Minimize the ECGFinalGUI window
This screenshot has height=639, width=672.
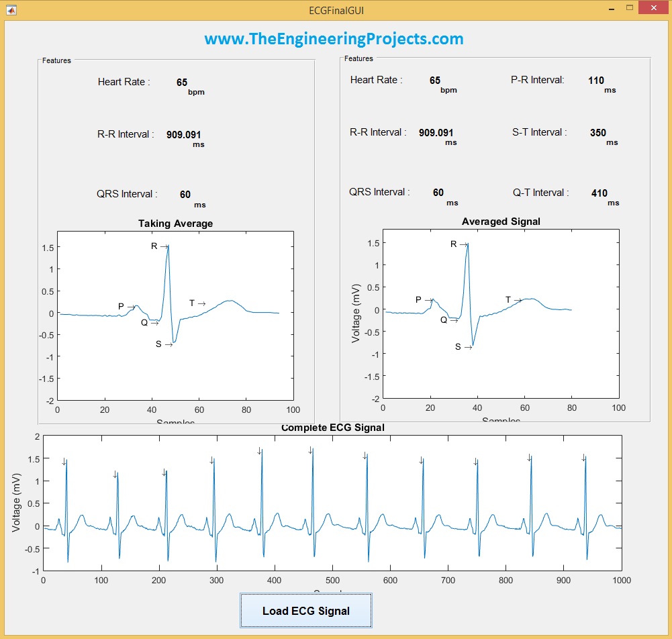(x=611, y=9)
